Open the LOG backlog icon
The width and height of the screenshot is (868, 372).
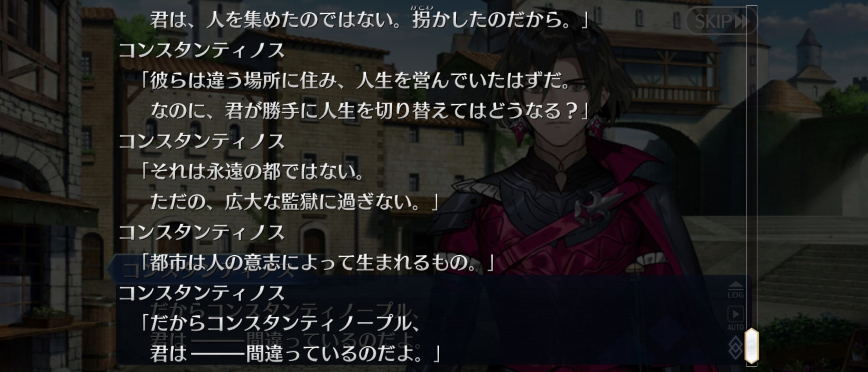click(x=736, y=290)
